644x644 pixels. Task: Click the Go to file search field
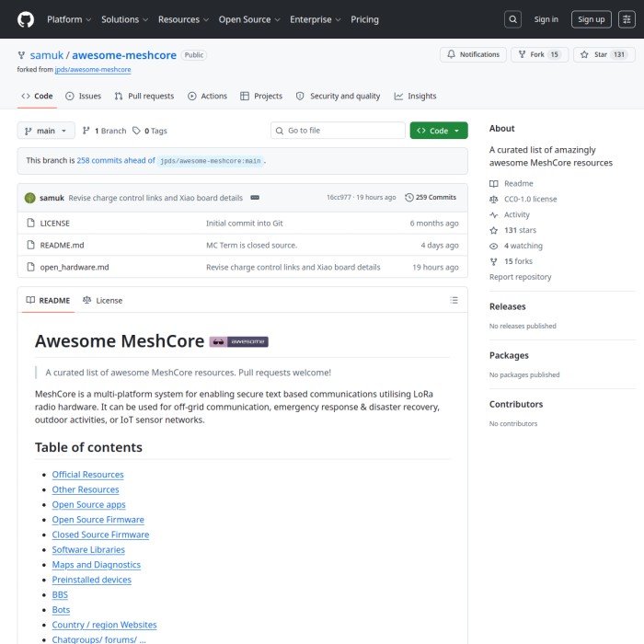[338, 131]
